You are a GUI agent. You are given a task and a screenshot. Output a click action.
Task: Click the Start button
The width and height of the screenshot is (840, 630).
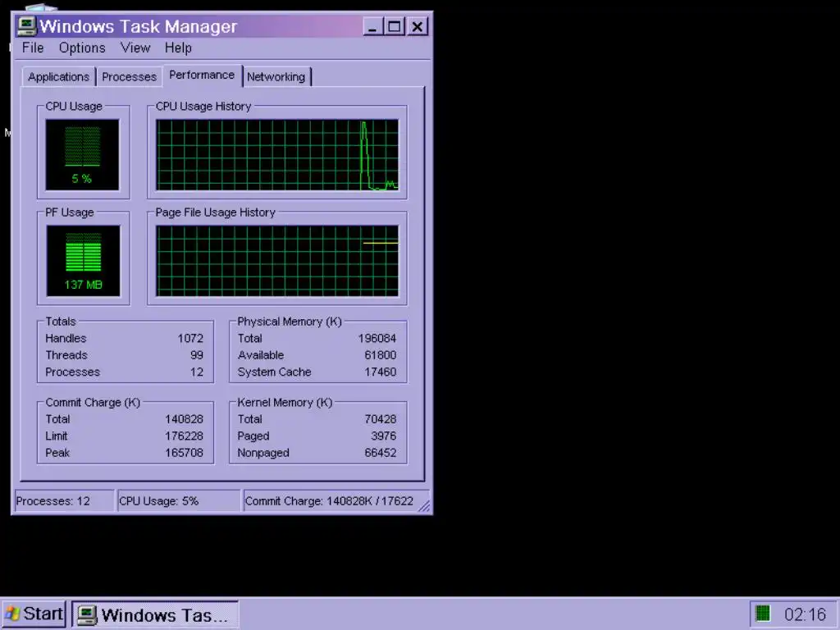(x=33, y=614)
